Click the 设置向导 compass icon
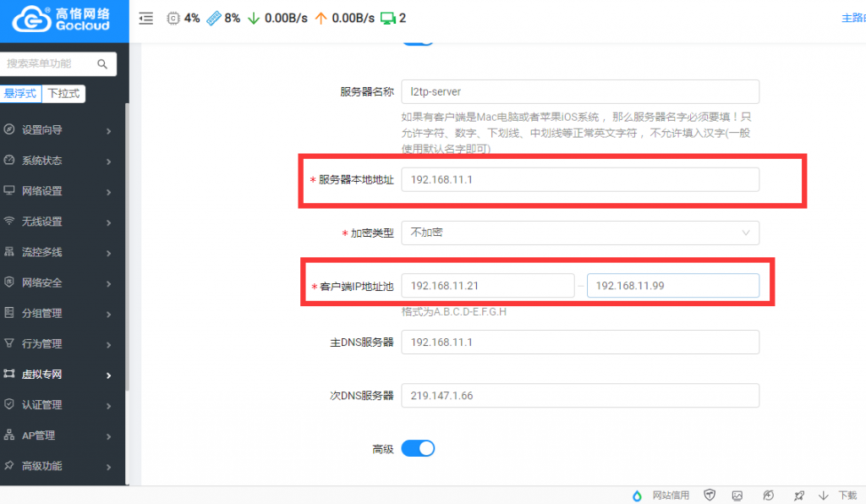866x504 pixels. (8, 129)
